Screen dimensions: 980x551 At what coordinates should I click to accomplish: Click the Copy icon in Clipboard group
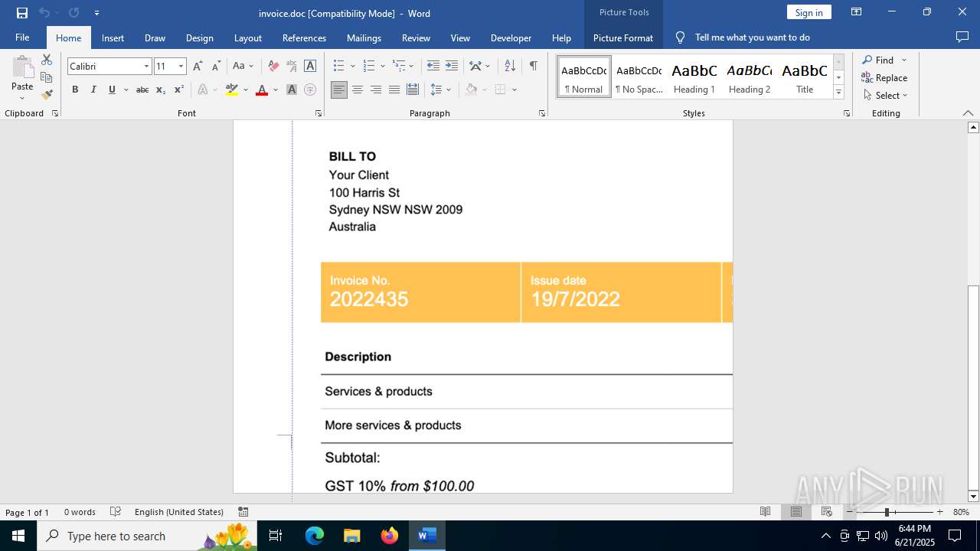(47, 77)
